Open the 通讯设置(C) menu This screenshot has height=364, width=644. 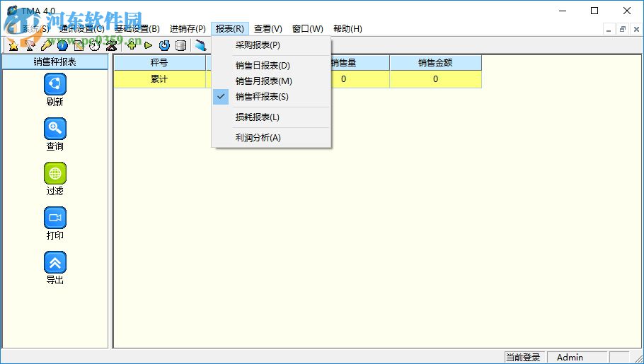pos(81,29)
